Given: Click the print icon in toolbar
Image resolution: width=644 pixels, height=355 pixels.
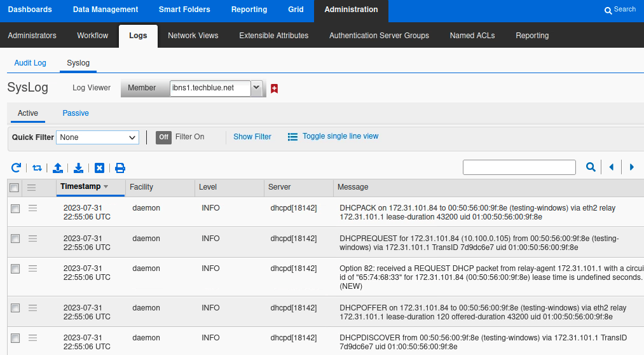Looking at the screenshot, I should (120, 168).
